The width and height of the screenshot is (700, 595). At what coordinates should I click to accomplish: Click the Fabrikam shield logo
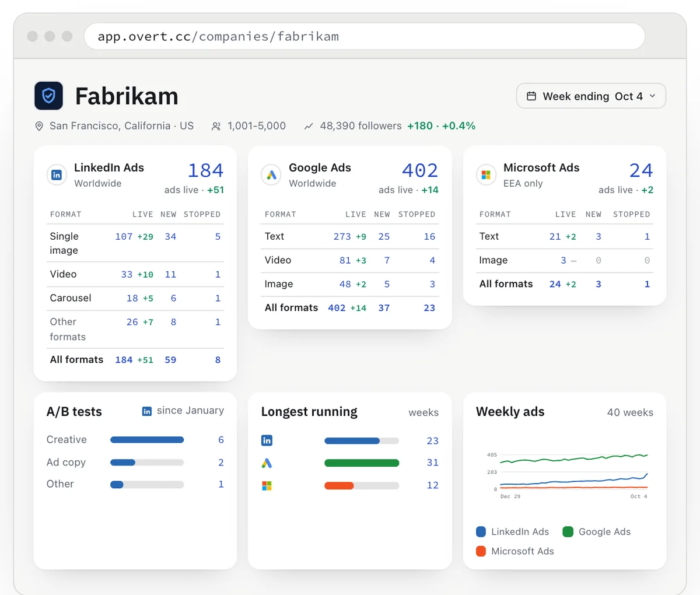(x=49, y=96)
